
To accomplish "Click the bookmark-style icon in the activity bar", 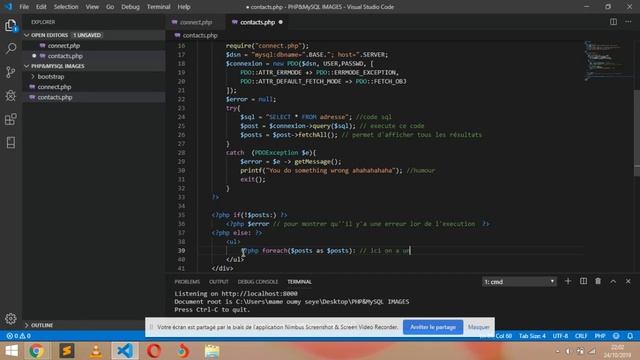I will coord(11,142).
